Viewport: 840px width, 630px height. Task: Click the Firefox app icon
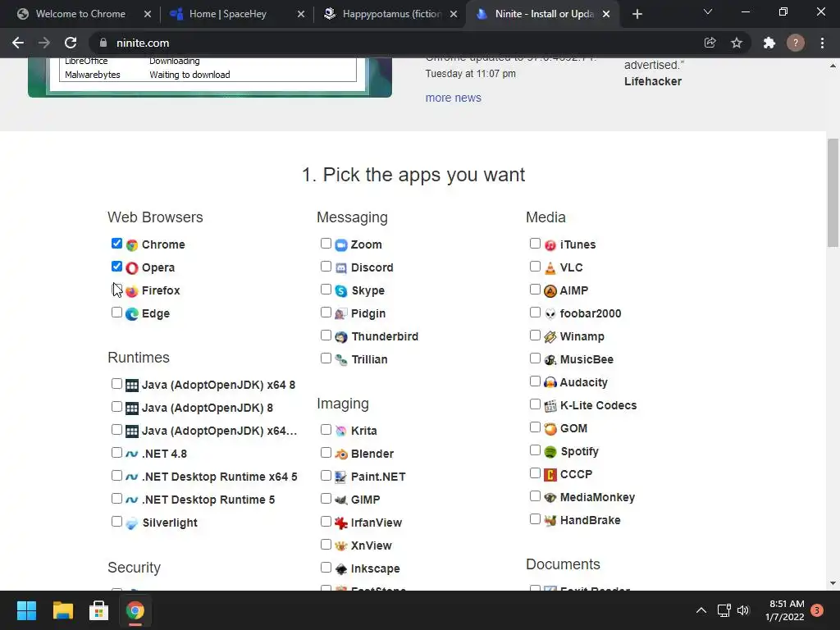pyautogui.click(x=132, y=291)
